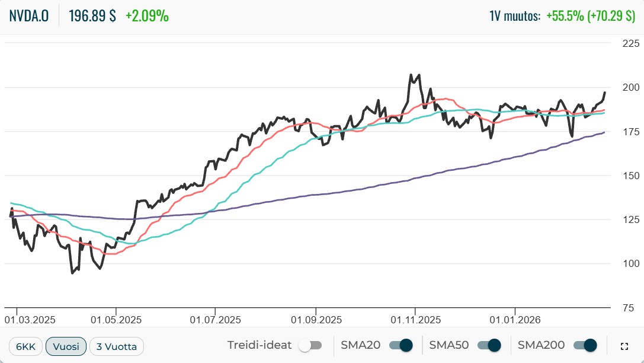This screenshot has width=644, height=363.
Task: Click the 1V muutos label
Action: [515, 16]
